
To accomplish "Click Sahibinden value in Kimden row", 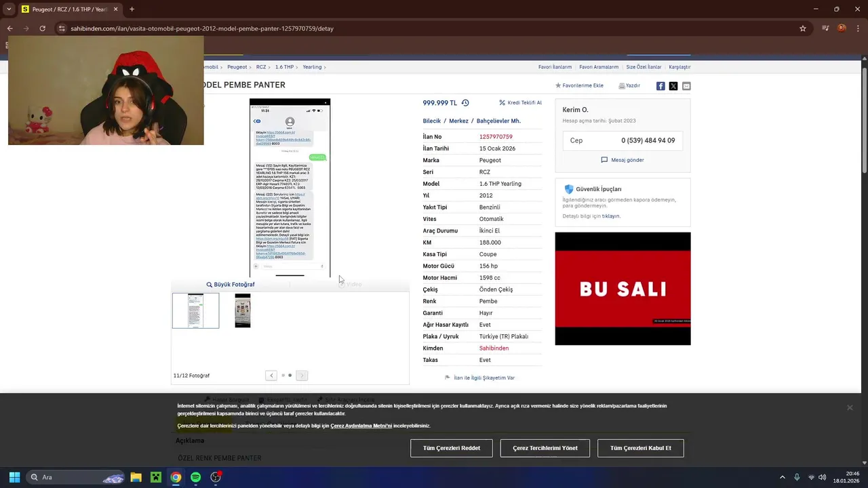I will click(494, 348).
